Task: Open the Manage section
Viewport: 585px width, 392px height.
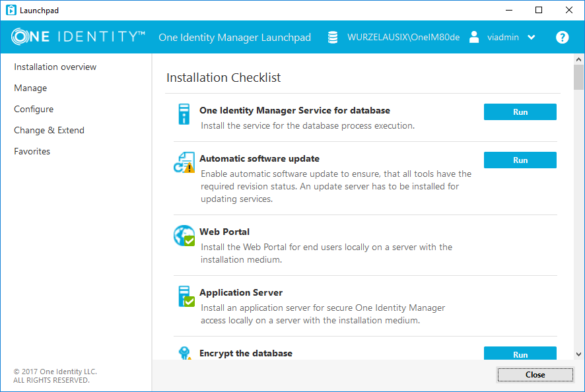Action: (30, 88)
